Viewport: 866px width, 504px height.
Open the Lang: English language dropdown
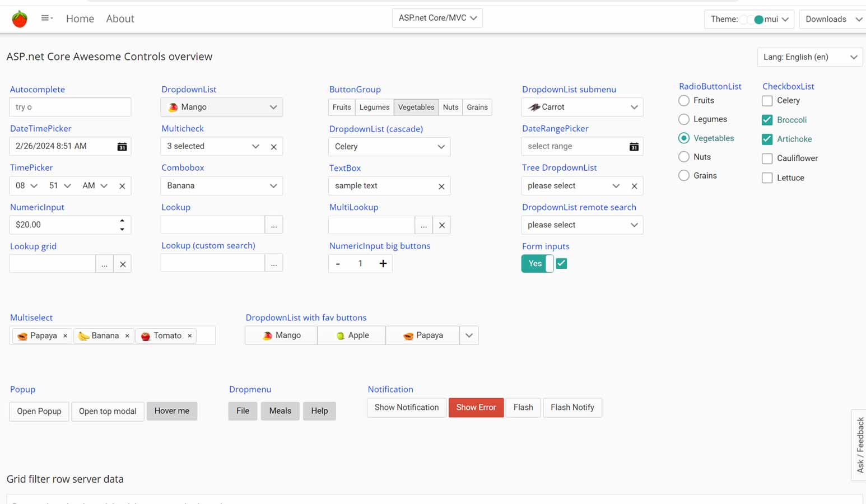[x=809, y=57]
